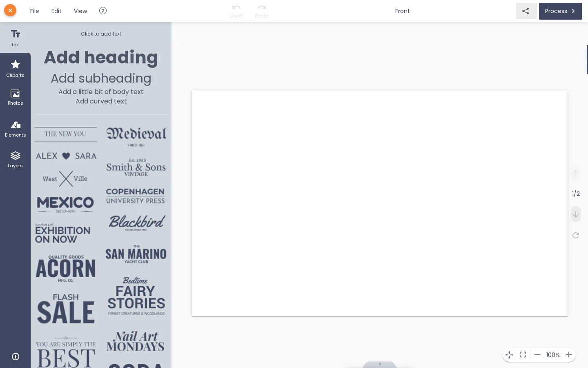Click the 100% zoom level value
The width and height of the screenshot is (588, 368).
coord(553,355)
